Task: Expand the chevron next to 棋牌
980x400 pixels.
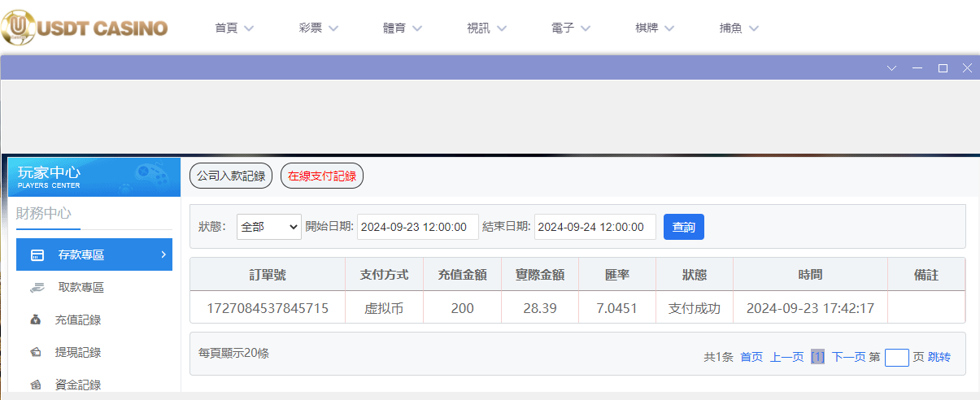Action: coord(669,28)
